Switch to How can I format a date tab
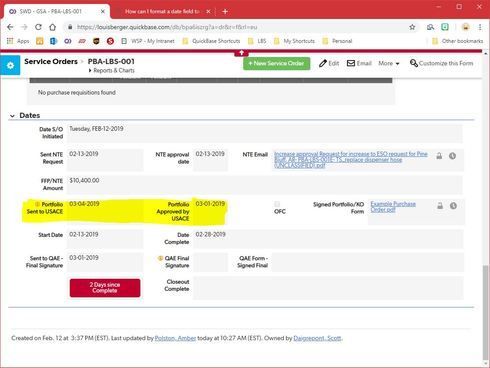Image resolution: width=490 pixels, height=368 pixels. [162, 11]
